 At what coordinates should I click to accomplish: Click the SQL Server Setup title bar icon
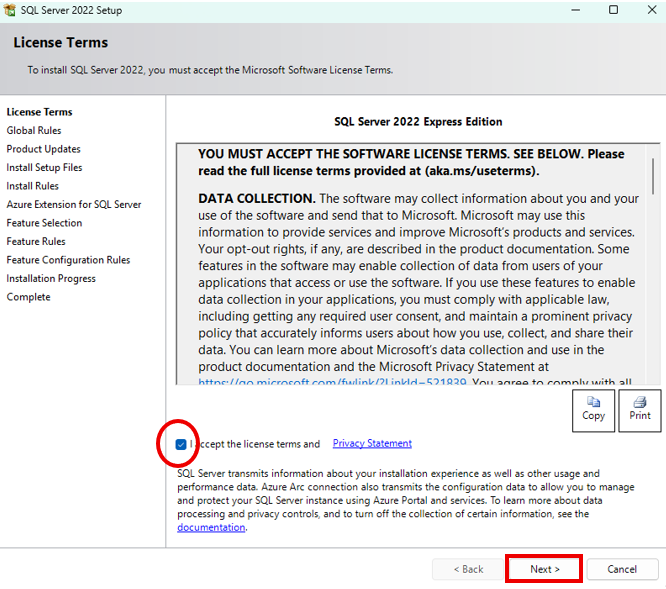(x=9, y=10)
